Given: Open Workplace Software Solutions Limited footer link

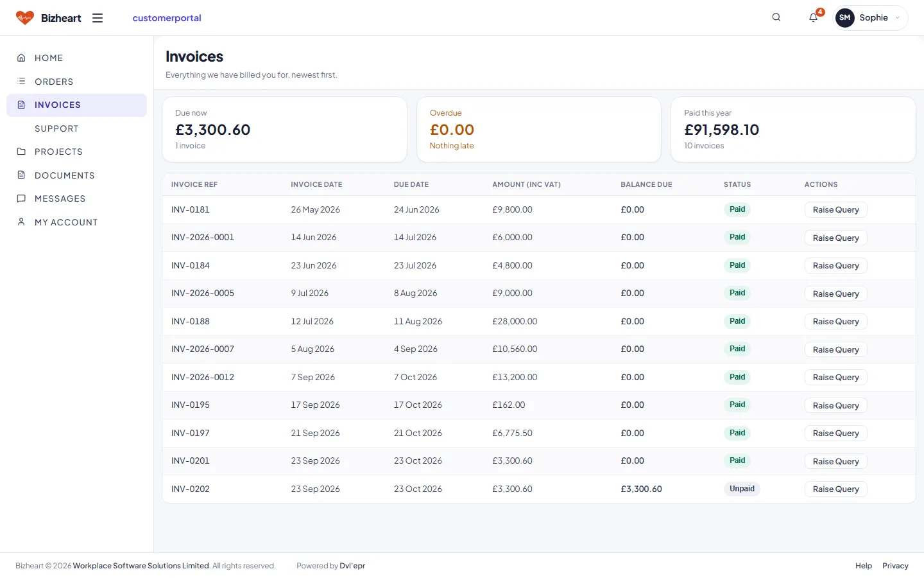Looking at the screenshot, I should tap(141, 566).
